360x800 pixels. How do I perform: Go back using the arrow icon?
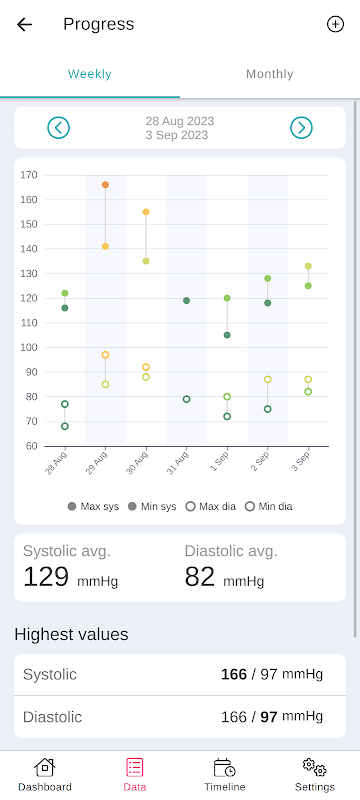[x=24, y=24]
